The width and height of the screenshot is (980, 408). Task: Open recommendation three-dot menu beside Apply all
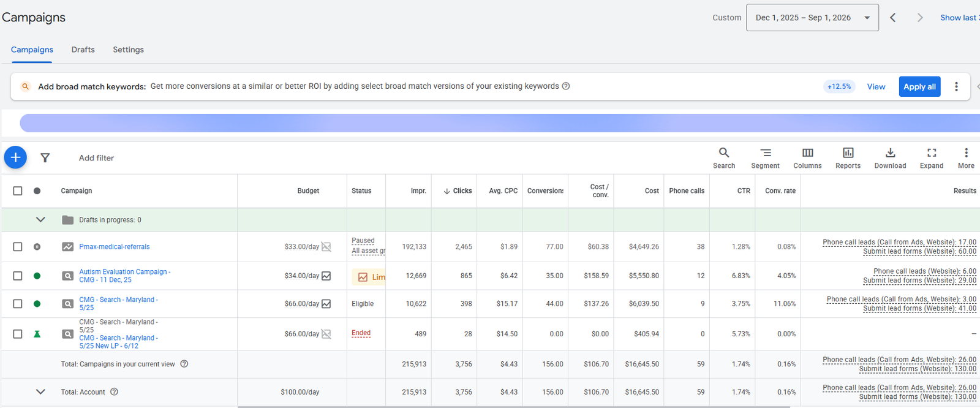click(956, 86)
